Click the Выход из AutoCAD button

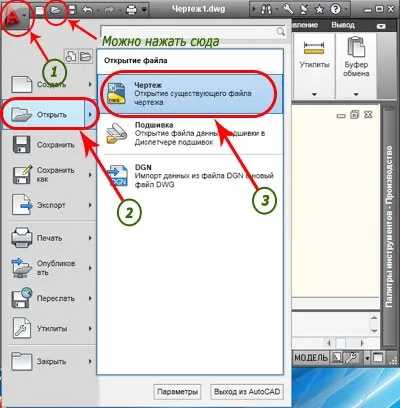(x=247, y=392)
